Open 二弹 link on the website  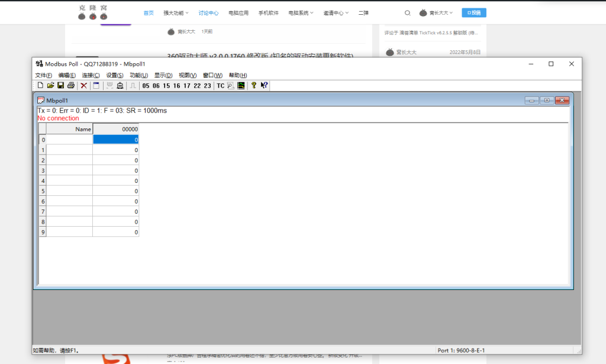(363, 13)
